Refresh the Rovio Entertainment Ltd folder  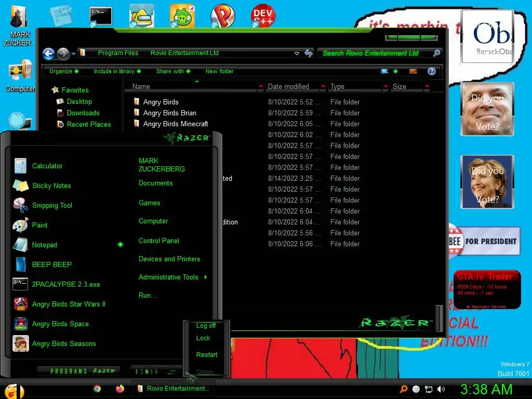309,54
